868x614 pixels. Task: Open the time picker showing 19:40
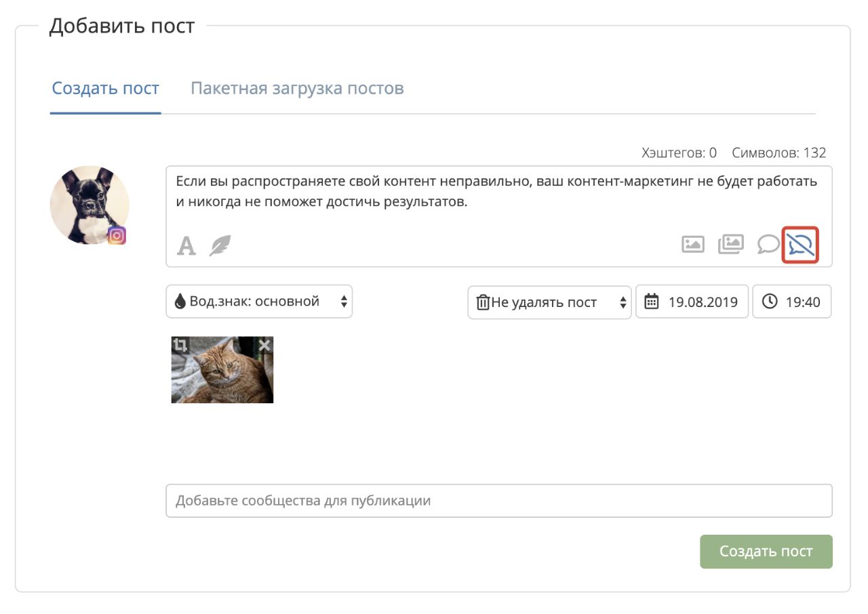(791, 302)
